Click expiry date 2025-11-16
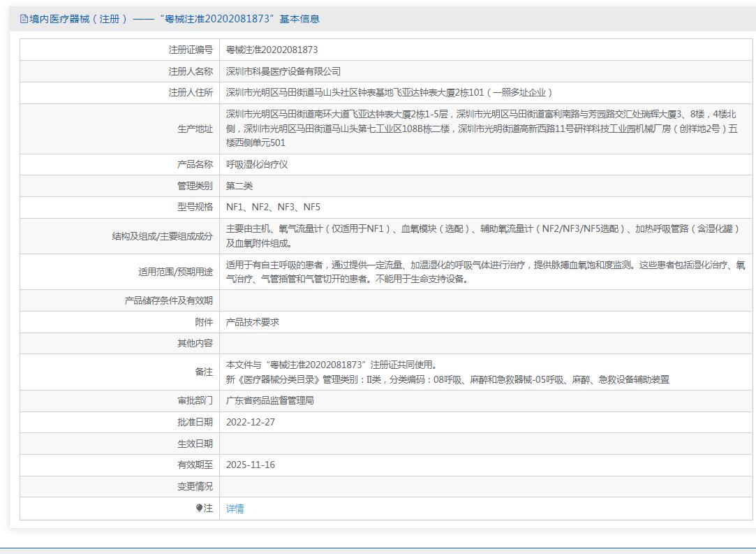 pos(251,465)
